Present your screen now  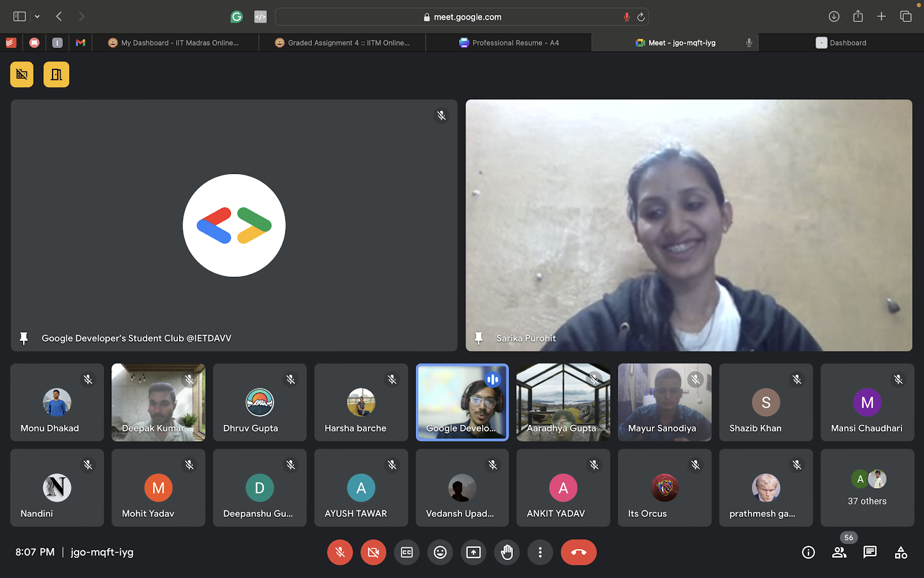474,553
